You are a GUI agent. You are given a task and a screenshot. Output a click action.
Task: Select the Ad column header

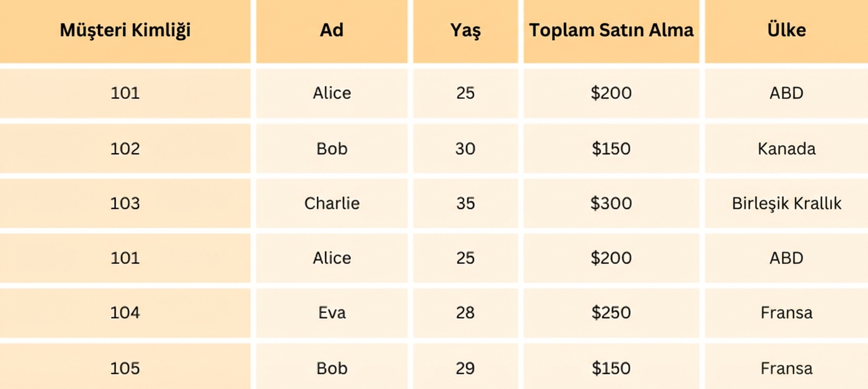(x=332, y=31)
